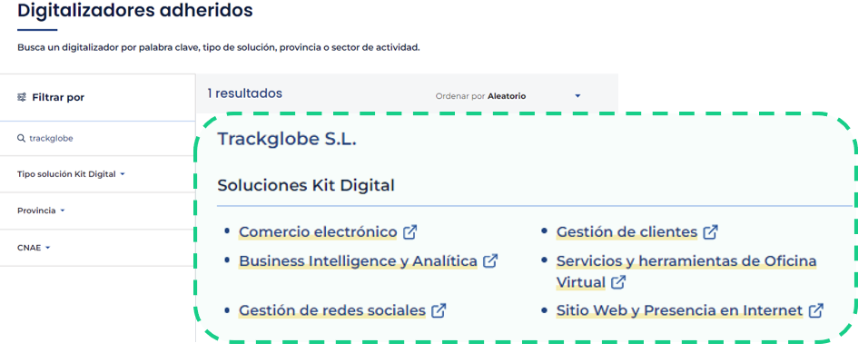Select the Trackglobe S.L. result heading
This screenshot has width=868, height=353.
coord(287,140)
